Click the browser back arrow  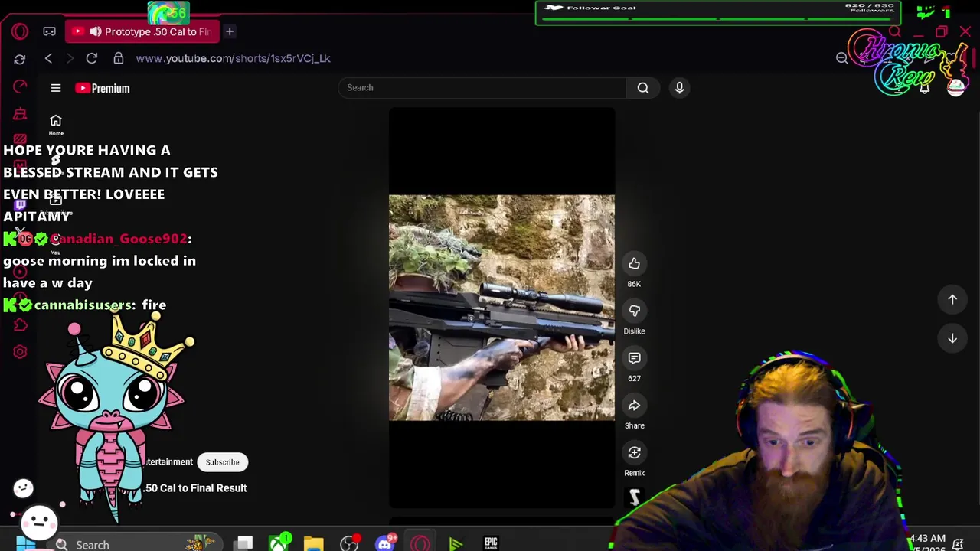click(x=48, y=58)
